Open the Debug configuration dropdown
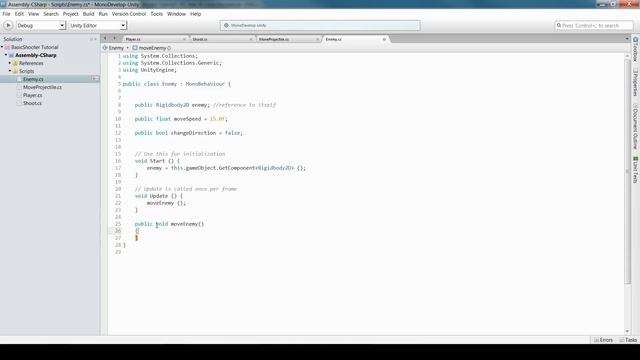Screen dimensions: 640x360 pyautogui.click(x=41, y=25)
